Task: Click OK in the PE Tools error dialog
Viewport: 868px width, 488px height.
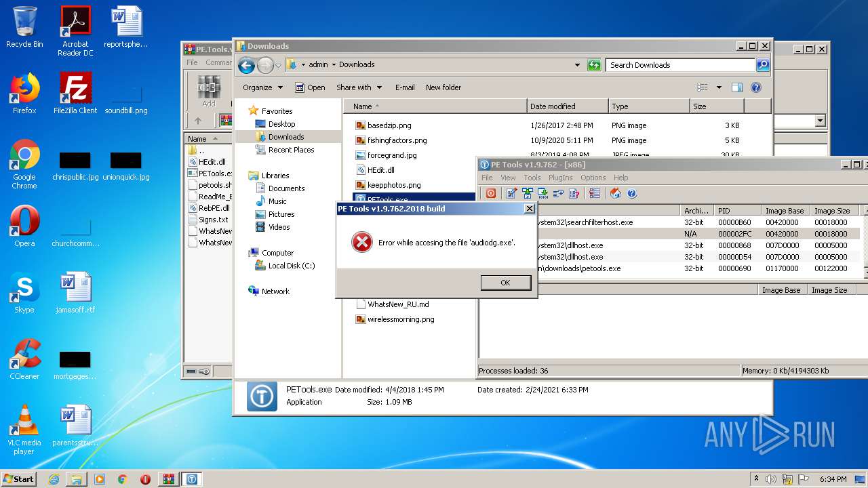Action: pyautogui.click(x=505, y=283)
